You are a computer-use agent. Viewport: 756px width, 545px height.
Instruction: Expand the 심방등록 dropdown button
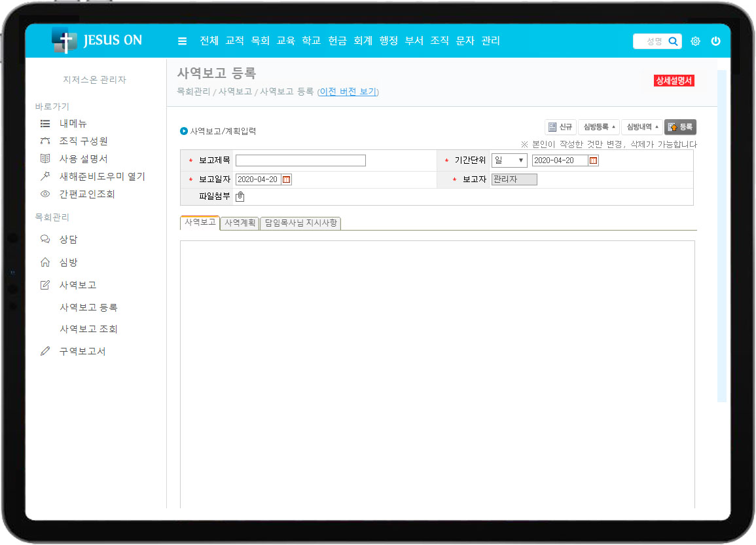coord(598,127)
